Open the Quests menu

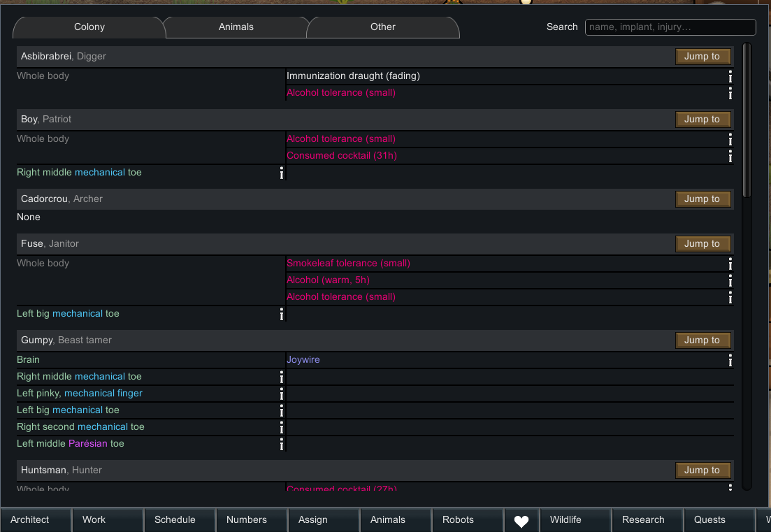719,520
